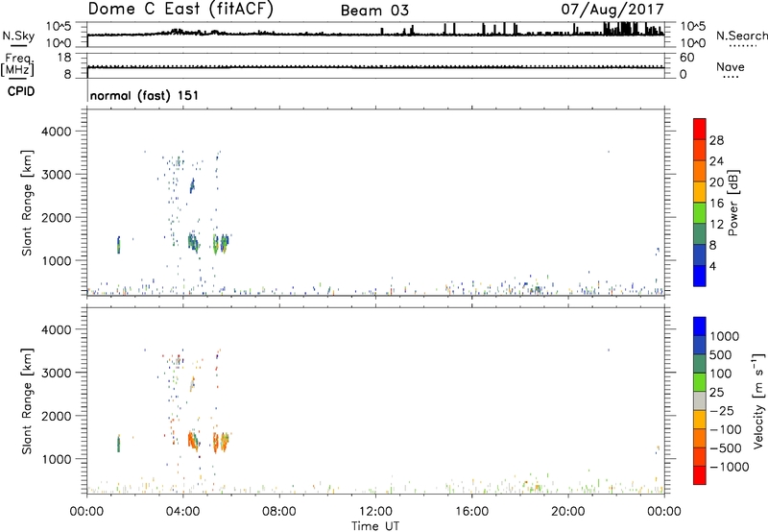Image resolution: width=768 pixels, height=532 pixels.
Task: Click the orange 04:30 UT echo in velocity panel
Action: point(194,441)
